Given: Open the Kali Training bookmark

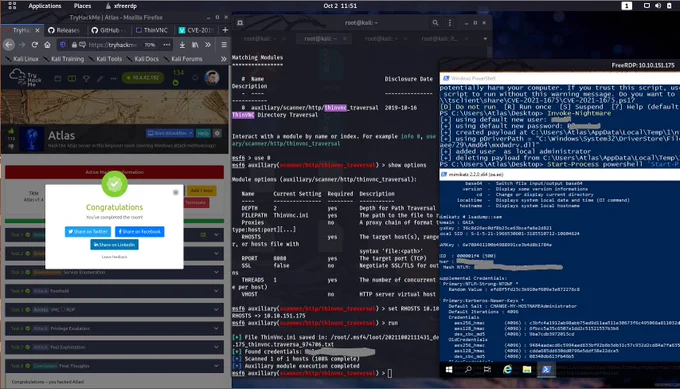Looking at the screenshot, I should 64,59.
